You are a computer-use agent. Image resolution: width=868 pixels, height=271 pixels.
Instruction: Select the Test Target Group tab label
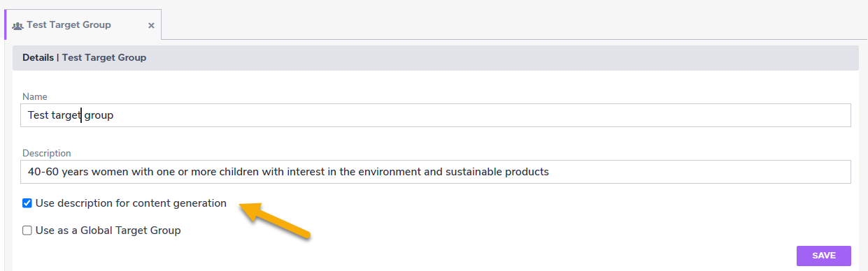point(69,24)
